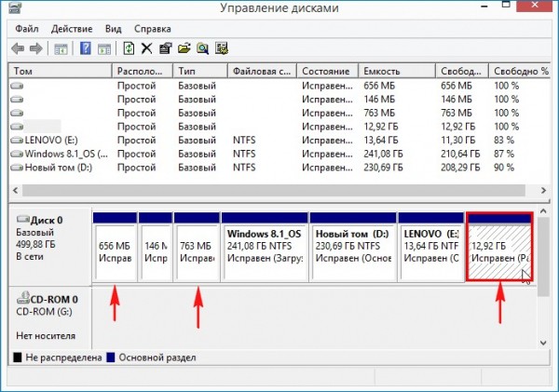Image resolution: width=559 pixels, height=392 pixels.
Task: Open the Help question-mark toolbar icon
Action: pos(86,48)
